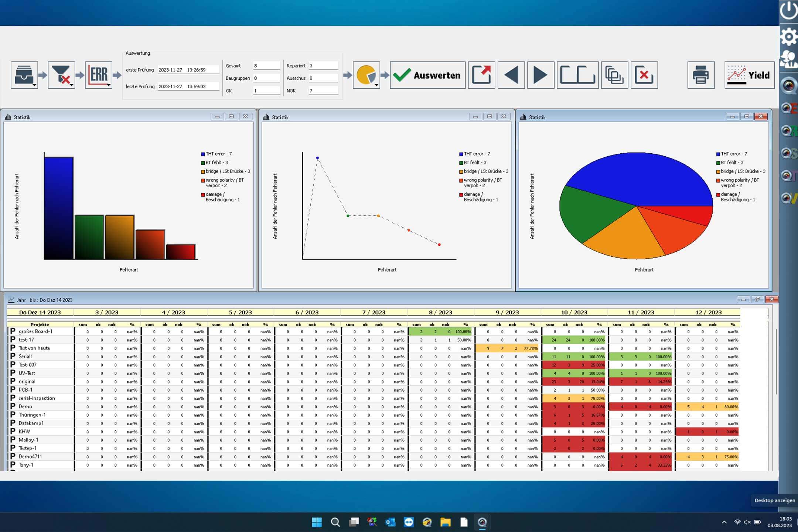Click the export window red-arrow icon

click(x=481, y=75)
